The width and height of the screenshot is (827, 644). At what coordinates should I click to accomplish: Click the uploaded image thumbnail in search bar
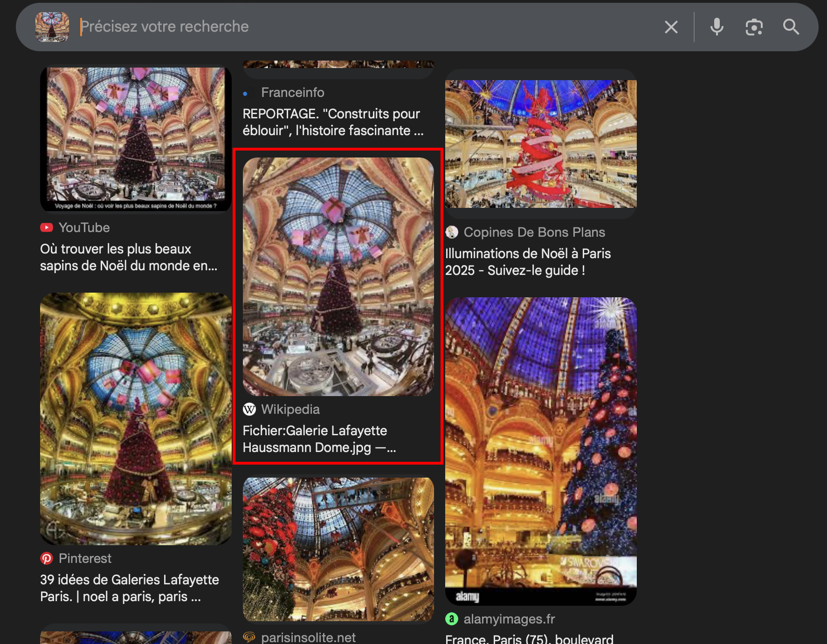(x=52, y=27)
